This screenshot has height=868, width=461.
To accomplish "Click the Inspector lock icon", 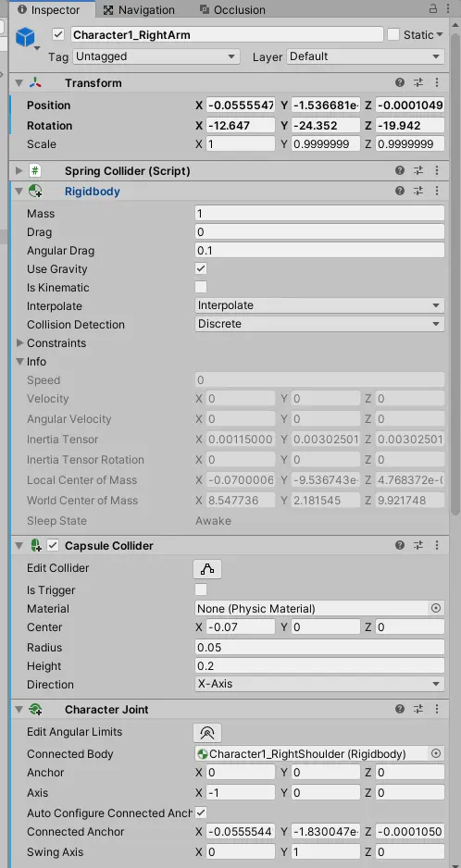I will (432, 9).
